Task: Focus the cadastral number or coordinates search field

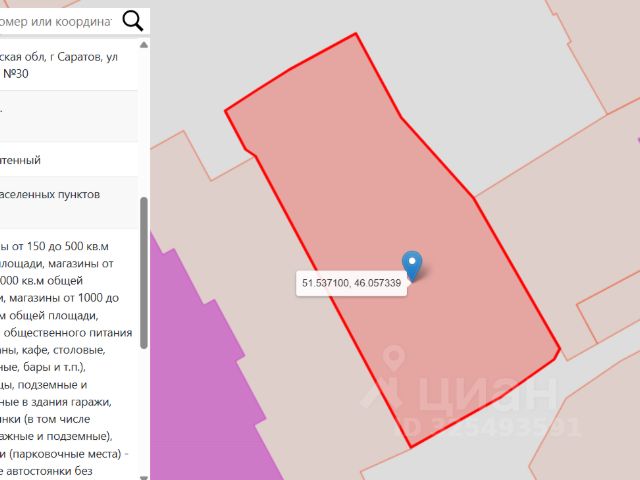Action: click(x=56, y=21)
